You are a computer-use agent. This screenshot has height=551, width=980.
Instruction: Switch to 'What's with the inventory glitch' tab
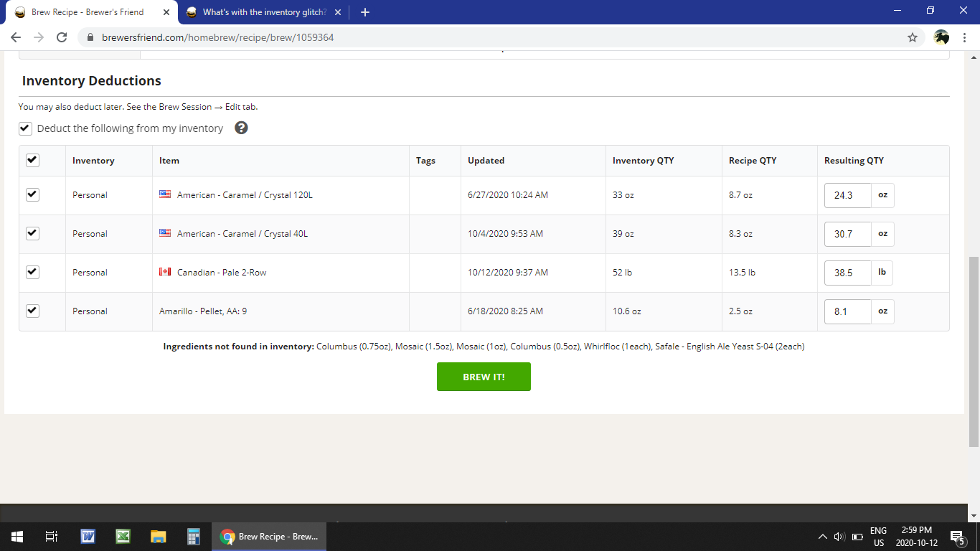[262, 12]
